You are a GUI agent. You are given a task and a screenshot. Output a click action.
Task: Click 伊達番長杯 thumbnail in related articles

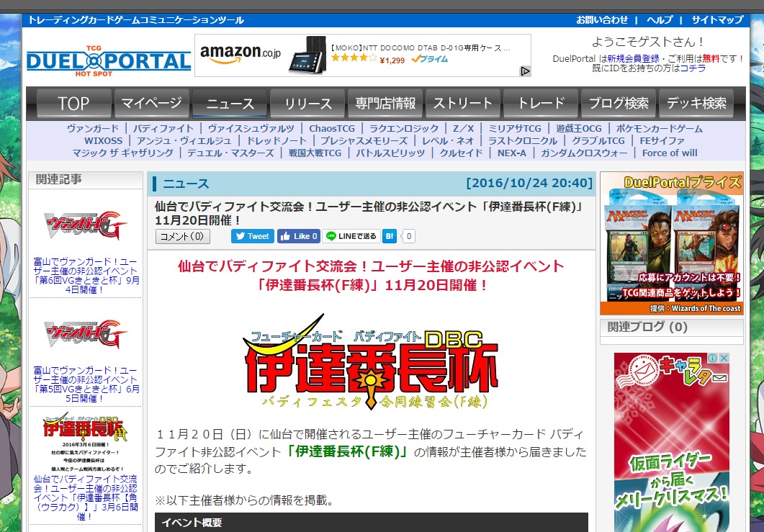tap(85, 442)
